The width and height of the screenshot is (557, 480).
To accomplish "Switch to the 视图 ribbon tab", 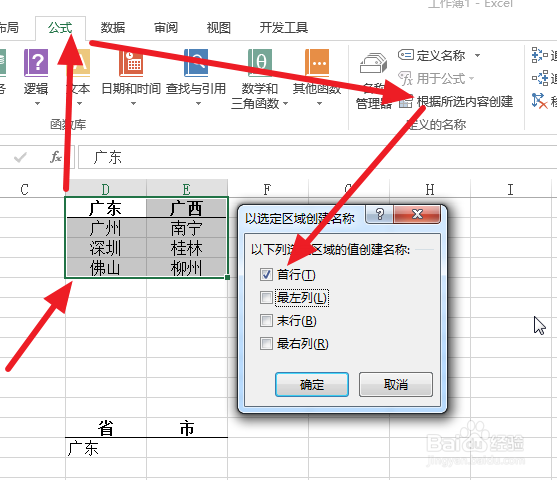I will pyautogui.click(x=219, y=28).
